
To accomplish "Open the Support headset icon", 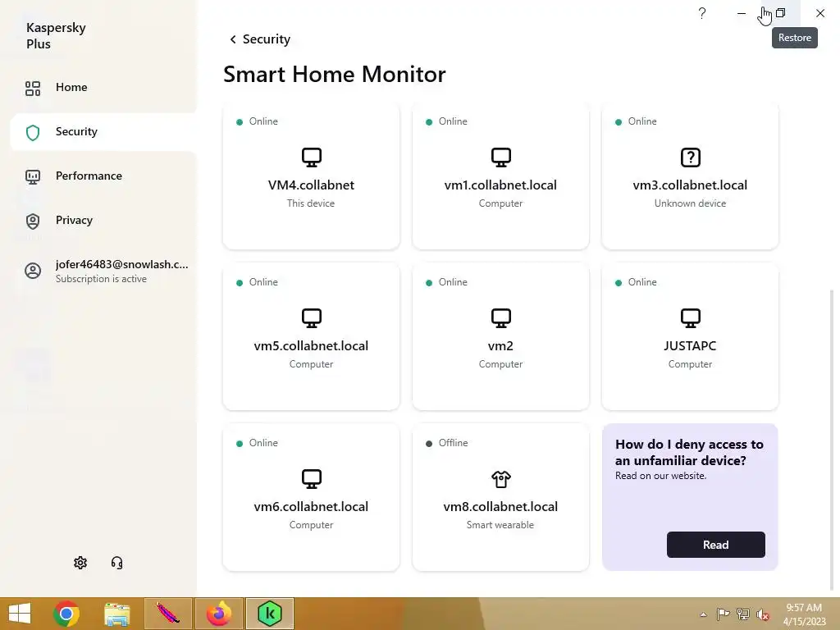I will pyautogui.click(x=116, y=563).
